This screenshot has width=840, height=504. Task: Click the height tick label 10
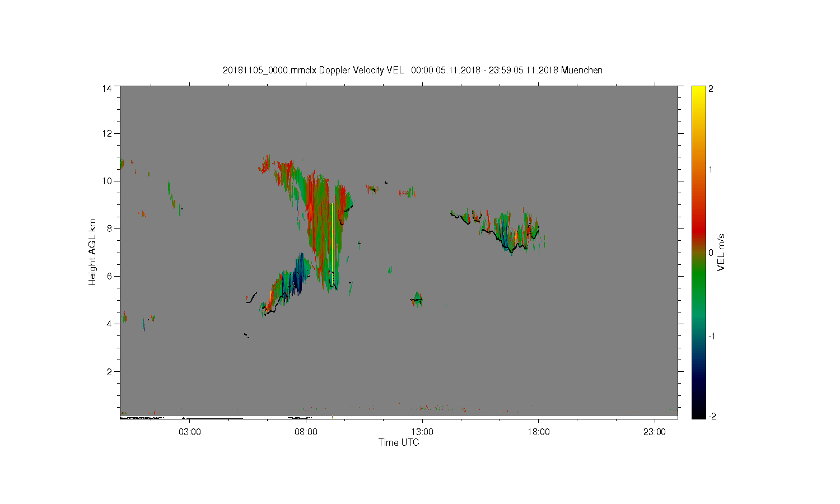[x=107, y=181]
